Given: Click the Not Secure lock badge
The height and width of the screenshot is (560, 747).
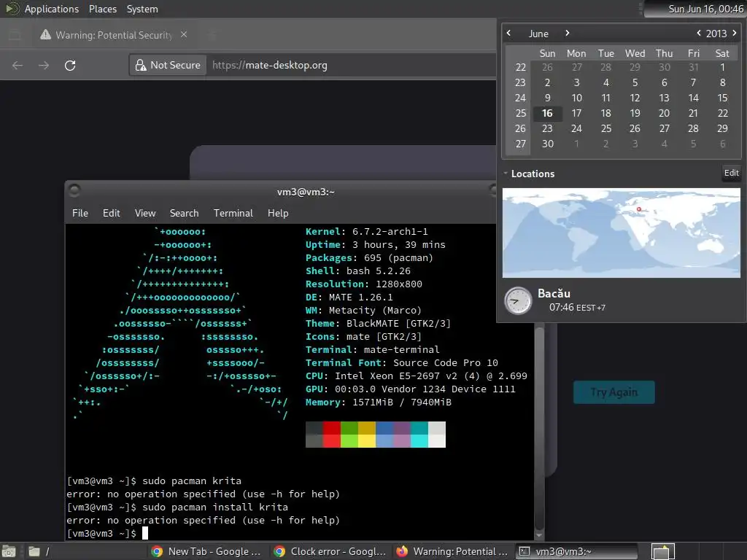Looking at the screenshot, I should [168, 65].
